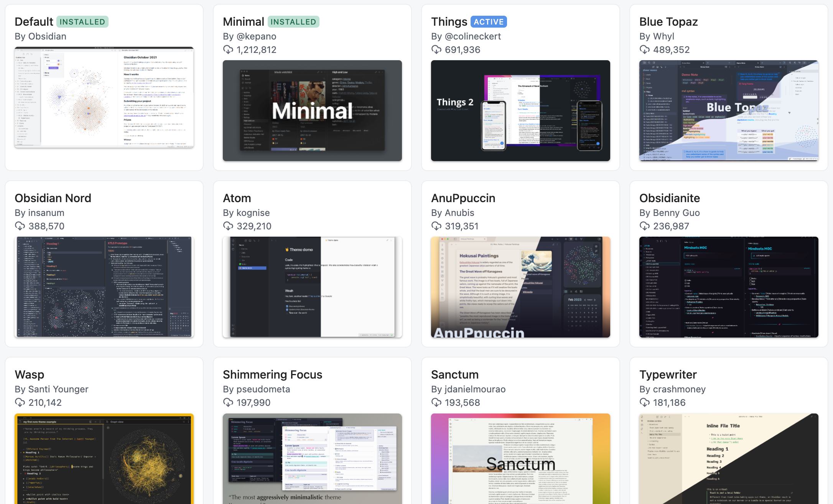Click download count 388,570
The width and height of the screenshot is (833, 504).
point(46,226)
